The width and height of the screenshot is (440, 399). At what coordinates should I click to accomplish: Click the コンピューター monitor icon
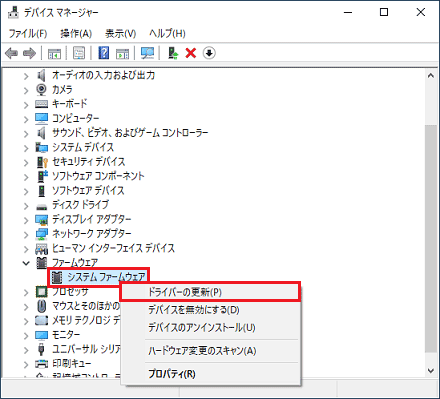[41, 118]
